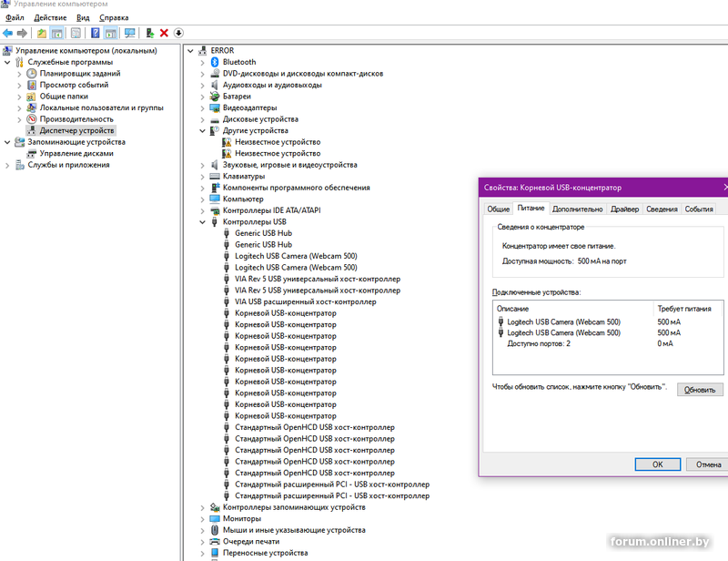Collapse the Другие устройства category
This screenshot has width=728, height=561.
tap(202, 130)
